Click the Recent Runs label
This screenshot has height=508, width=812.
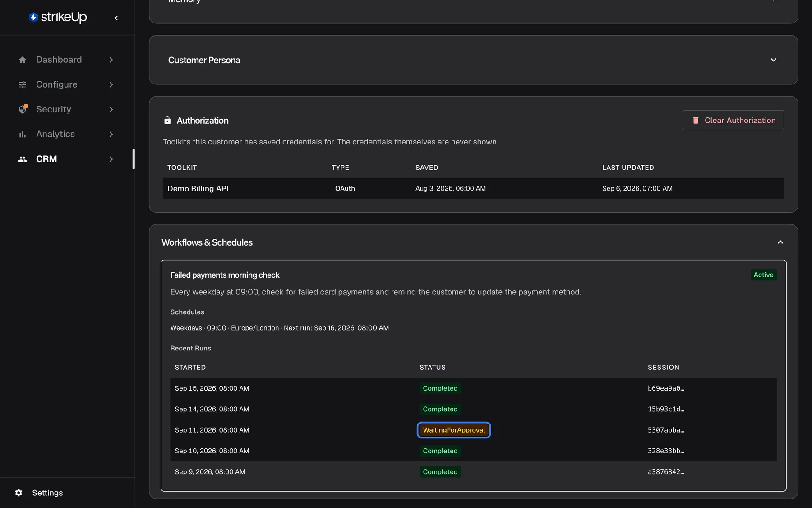[190, 348]
